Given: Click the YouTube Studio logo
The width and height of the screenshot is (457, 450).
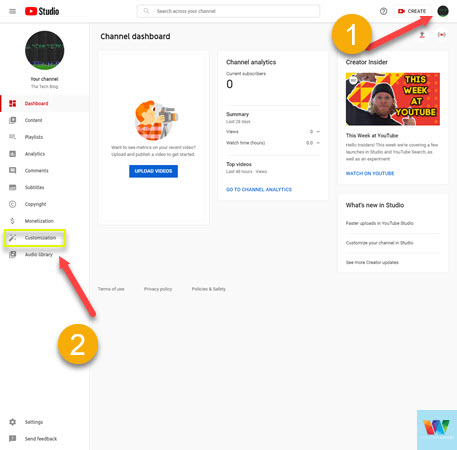Looking at the screenshot, I should pyautogui.click(x=42, y=11).
